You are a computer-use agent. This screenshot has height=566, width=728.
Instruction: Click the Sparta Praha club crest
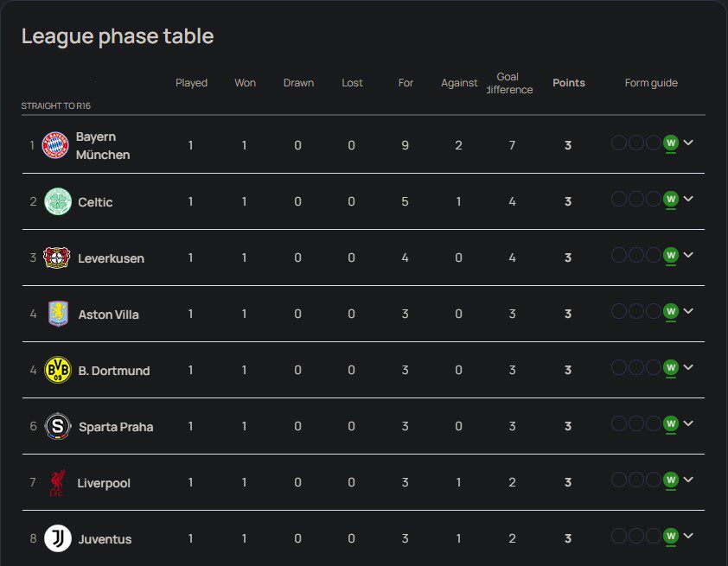[58, 426]
